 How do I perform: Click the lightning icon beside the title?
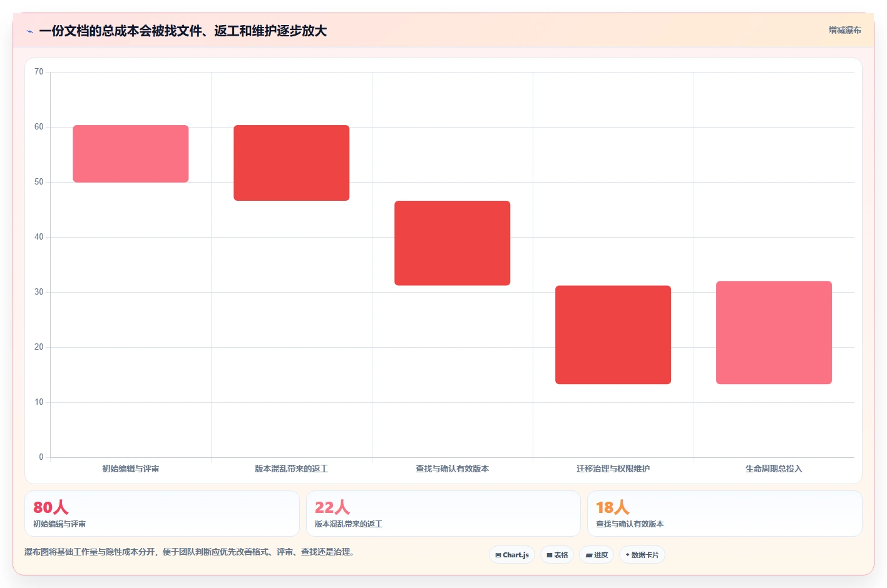29,31
